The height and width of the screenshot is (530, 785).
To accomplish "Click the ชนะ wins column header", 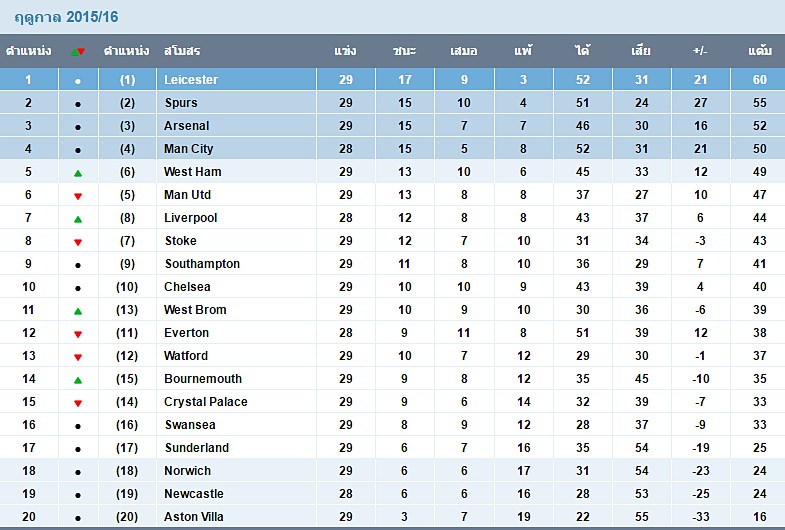I will point(405,51).
